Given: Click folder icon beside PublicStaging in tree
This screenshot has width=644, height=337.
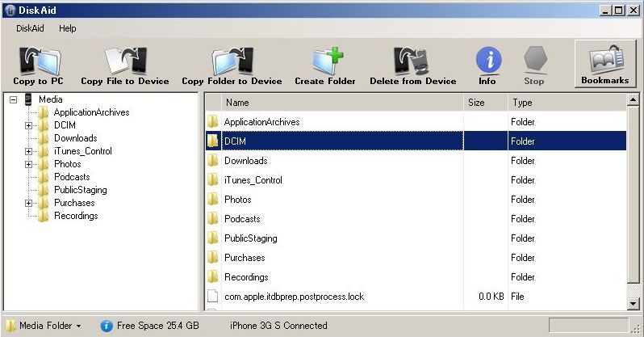Looking at the screenshot, I should point(43,190).
